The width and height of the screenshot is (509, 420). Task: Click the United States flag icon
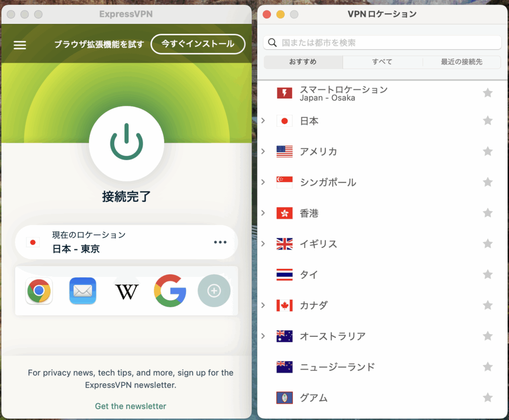coord(284,151)
